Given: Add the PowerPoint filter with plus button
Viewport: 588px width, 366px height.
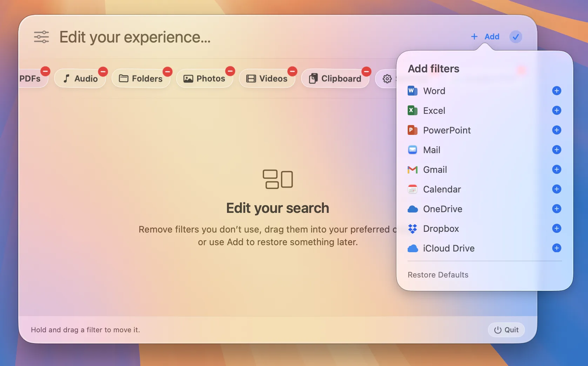Looking at the screenshot, I should (x=556, y=130).
